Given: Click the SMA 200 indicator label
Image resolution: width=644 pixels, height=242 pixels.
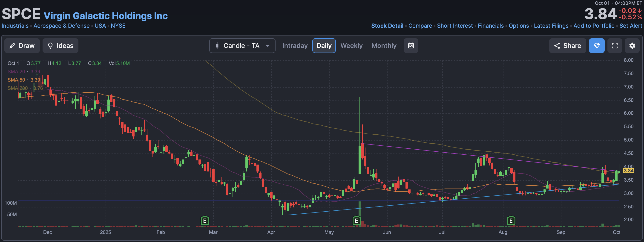Looking at the screenshot, I should (25, 88).
